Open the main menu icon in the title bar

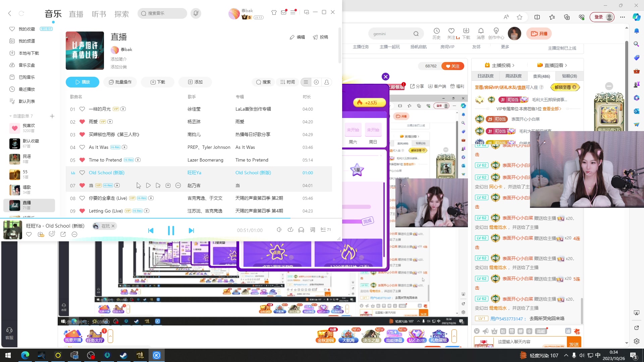[293, 12]
